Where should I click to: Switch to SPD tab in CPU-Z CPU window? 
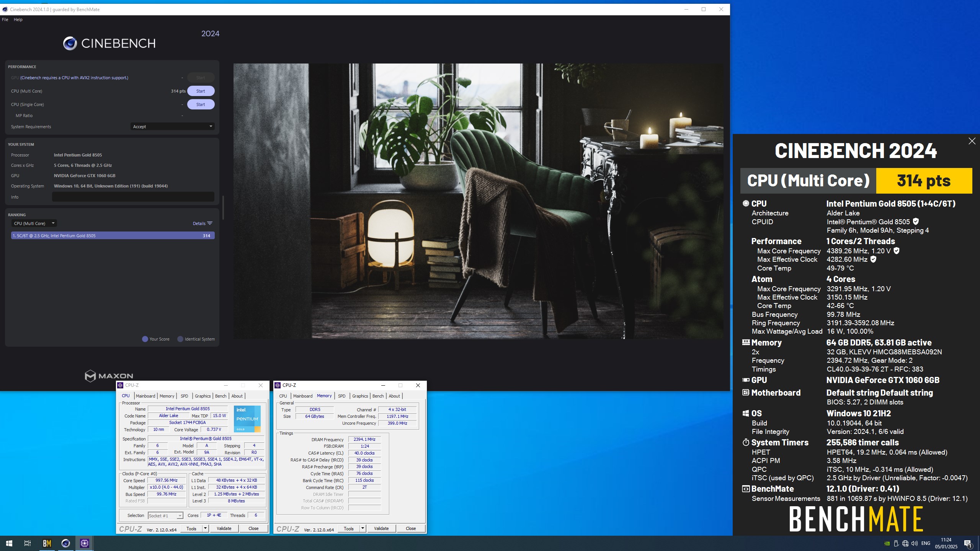click(184, 396)
